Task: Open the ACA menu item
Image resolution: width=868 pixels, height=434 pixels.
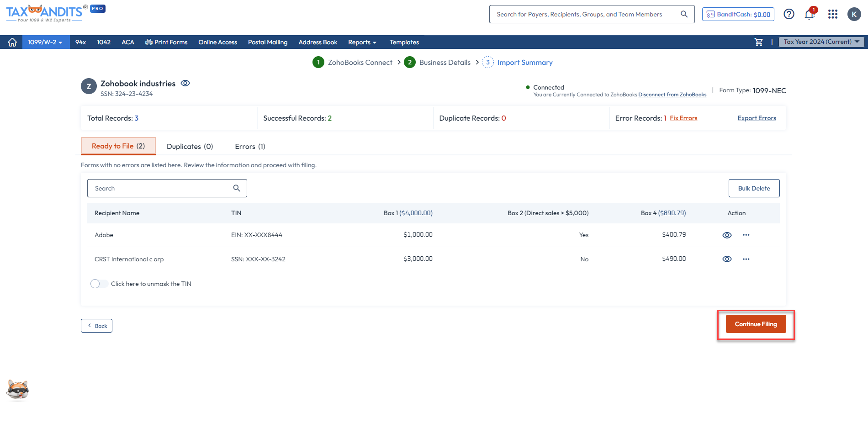Action: [x=128, y=42]
